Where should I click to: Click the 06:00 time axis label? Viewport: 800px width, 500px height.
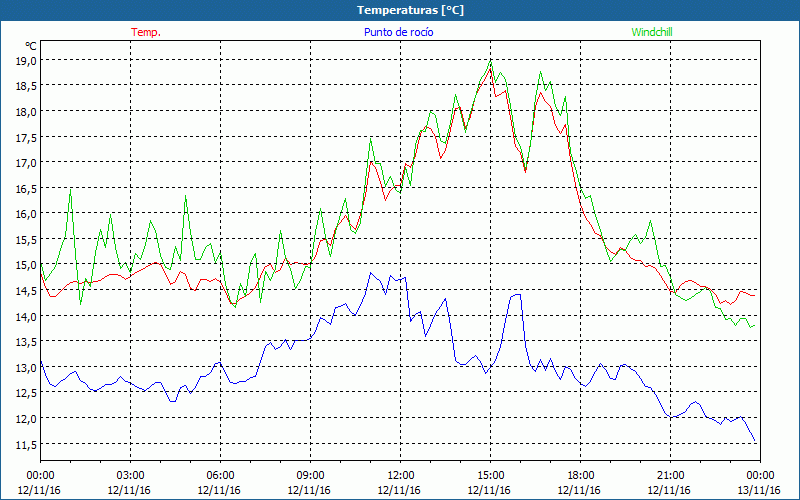pyautogui.click(x=220, y=476)
